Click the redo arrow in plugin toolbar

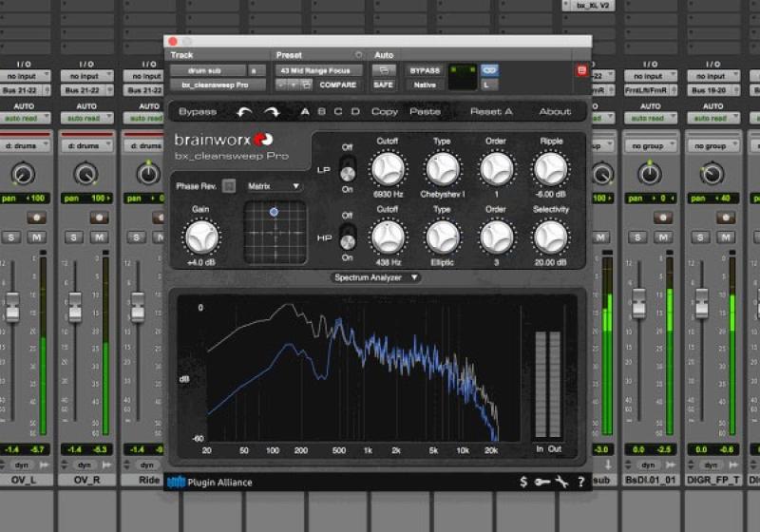point(272,111)
